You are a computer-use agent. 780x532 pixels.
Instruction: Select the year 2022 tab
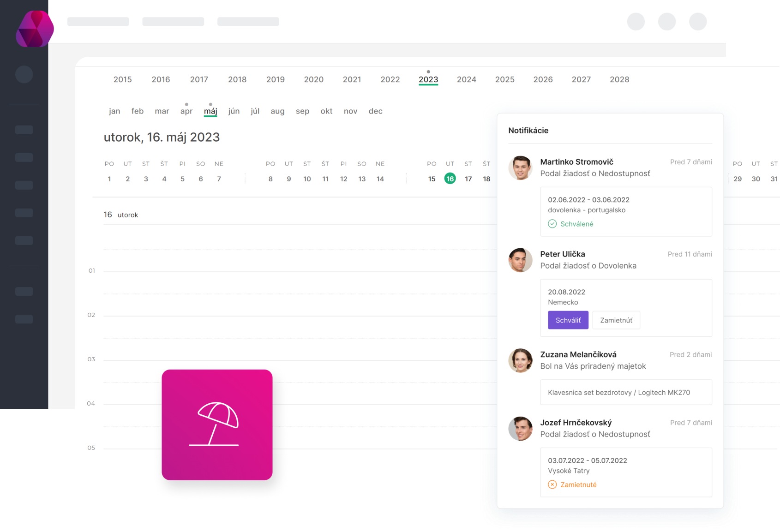click(x=390, y=79)
